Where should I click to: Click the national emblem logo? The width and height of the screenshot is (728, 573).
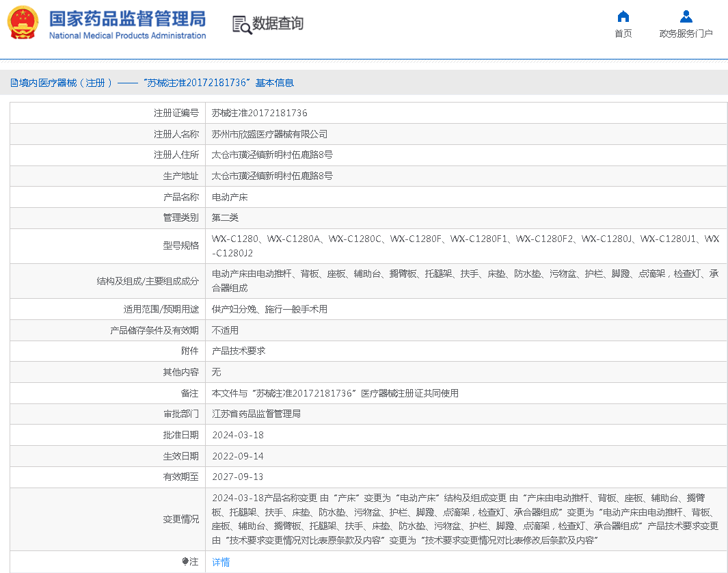(x=23, y=23)
